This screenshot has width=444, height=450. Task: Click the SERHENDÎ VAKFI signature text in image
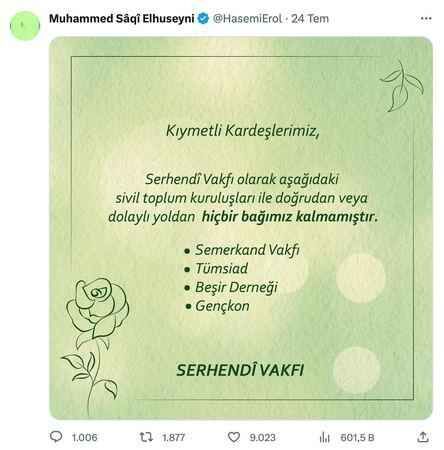pos(240,370)
